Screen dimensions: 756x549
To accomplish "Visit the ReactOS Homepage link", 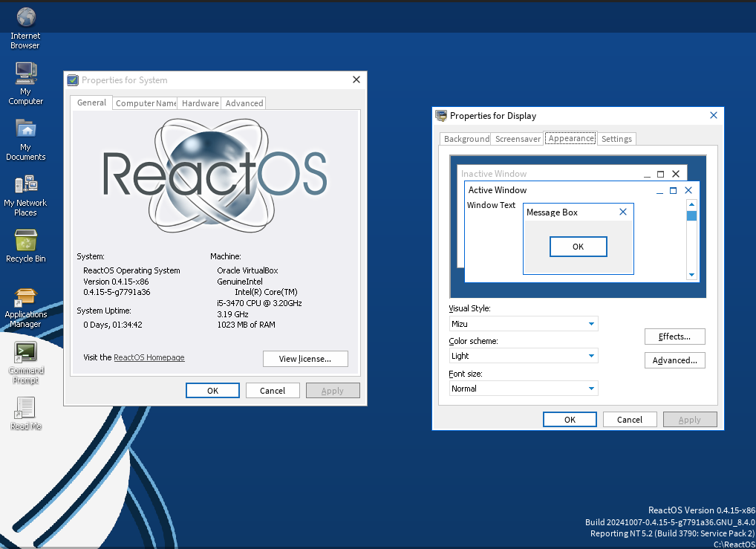I will (x=149, y=357).
